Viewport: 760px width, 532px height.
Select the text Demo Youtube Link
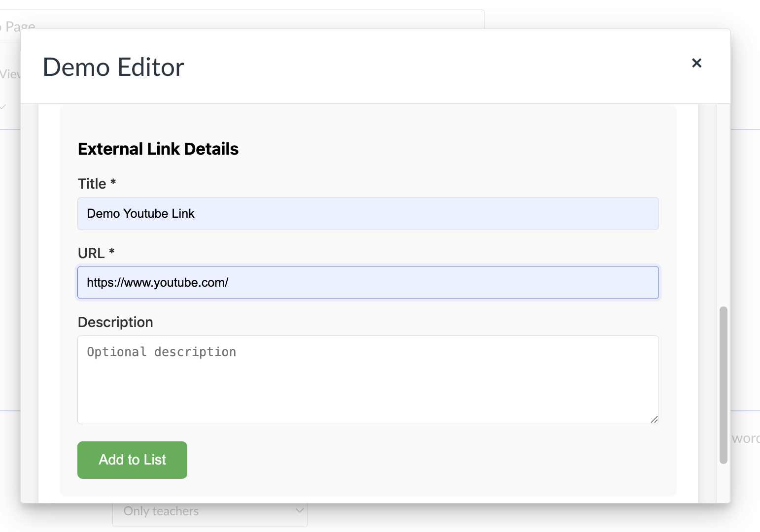pos(140,213)
